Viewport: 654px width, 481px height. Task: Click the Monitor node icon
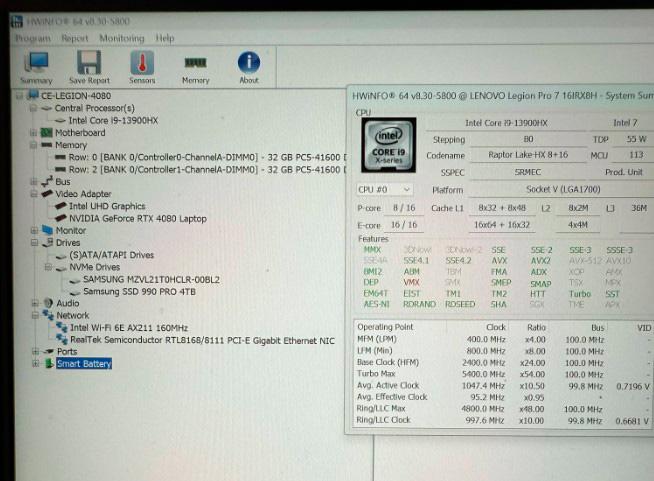(x=47, y=230)
